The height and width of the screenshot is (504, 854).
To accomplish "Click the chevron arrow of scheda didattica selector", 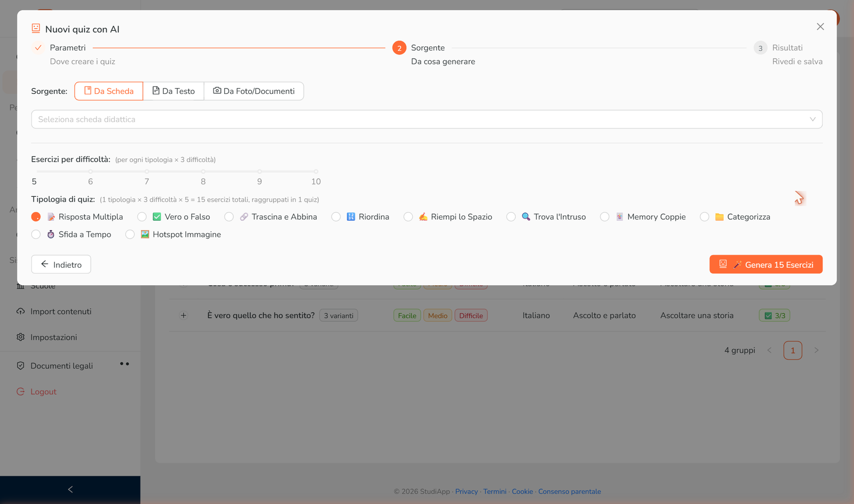I will click(812, 119).
